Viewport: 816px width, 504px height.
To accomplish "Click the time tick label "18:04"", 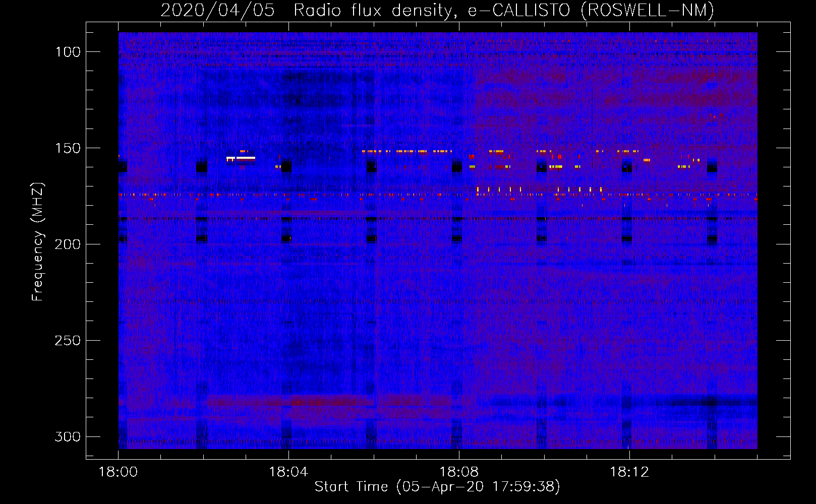I will [x=288, y=472].
